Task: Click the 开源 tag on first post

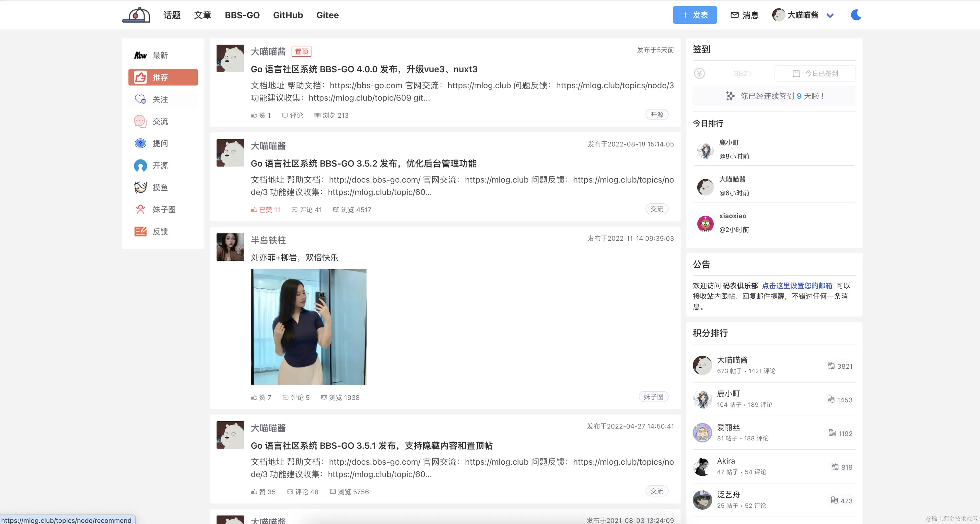Action: 656,114
